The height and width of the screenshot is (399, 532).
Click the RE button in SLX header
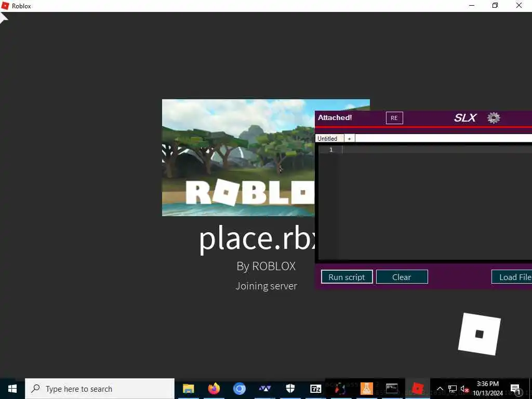(x=394, y=118)
